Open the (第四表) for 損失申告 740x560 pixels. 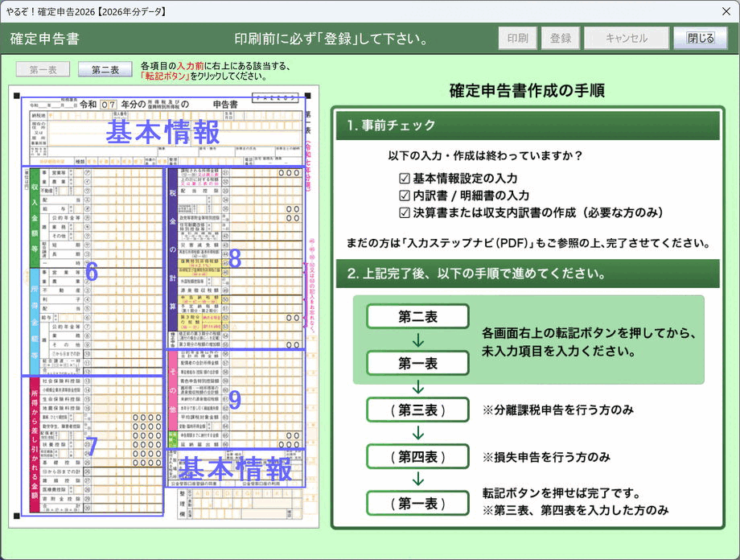point(418,455)
